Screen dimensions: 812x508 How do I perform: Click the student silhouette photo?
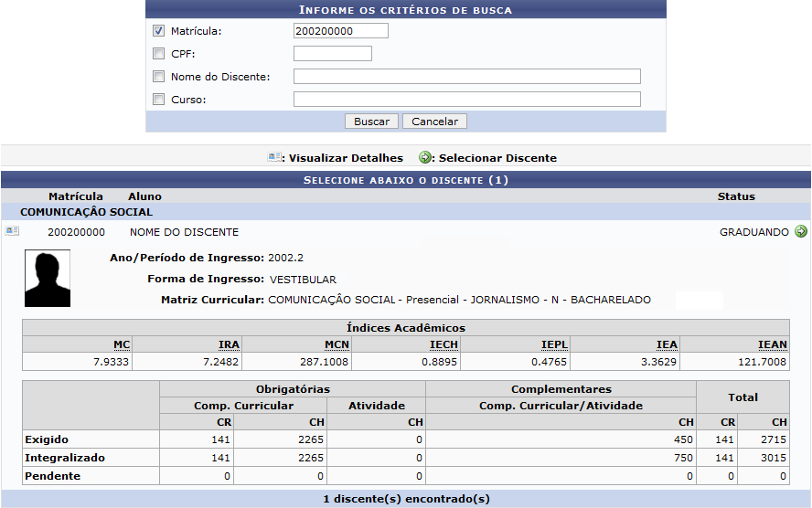[48, 279]
